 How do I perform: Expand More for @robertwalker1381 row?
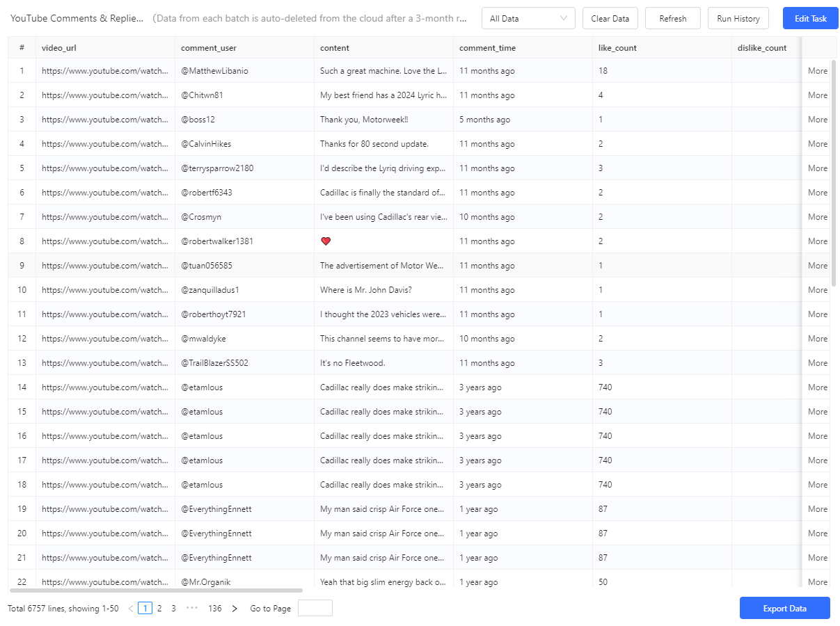pos(817,241)
